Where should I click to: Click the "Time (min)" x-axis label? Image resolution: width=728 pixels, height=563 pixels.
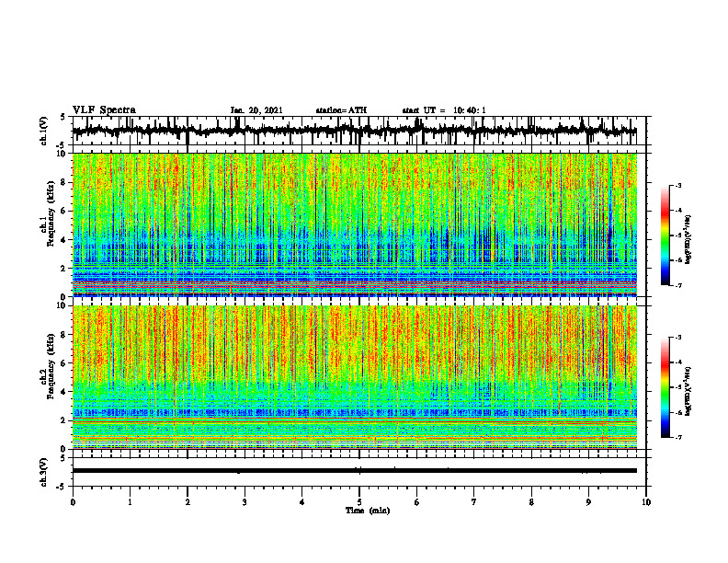tap(368, 511)
